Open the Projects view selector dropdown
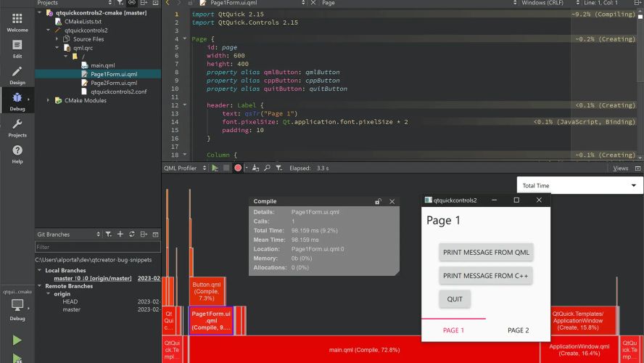The image size is (644, 363). pyautogui.click(x=74, y=3)
